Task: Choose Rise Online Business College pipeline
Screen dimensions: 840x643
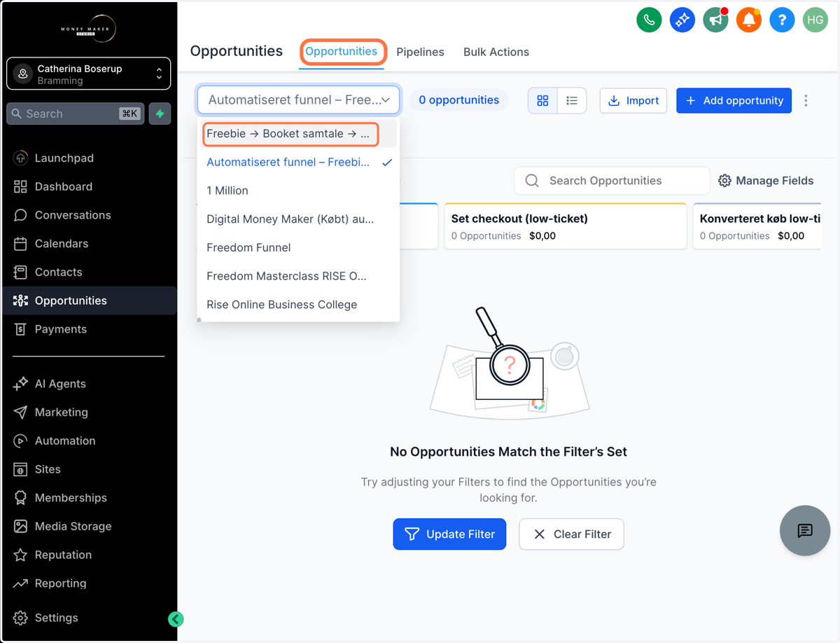Action: pos(299,305)
